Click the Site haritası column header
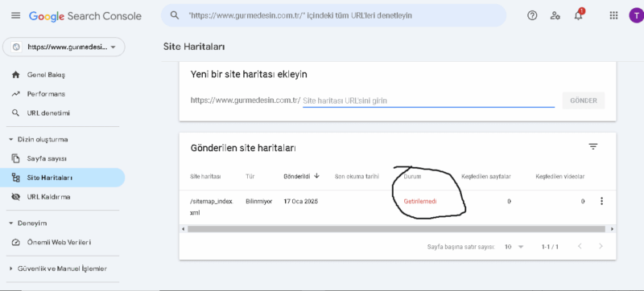The width and height of the screenshot is (644, 291). 206,177
